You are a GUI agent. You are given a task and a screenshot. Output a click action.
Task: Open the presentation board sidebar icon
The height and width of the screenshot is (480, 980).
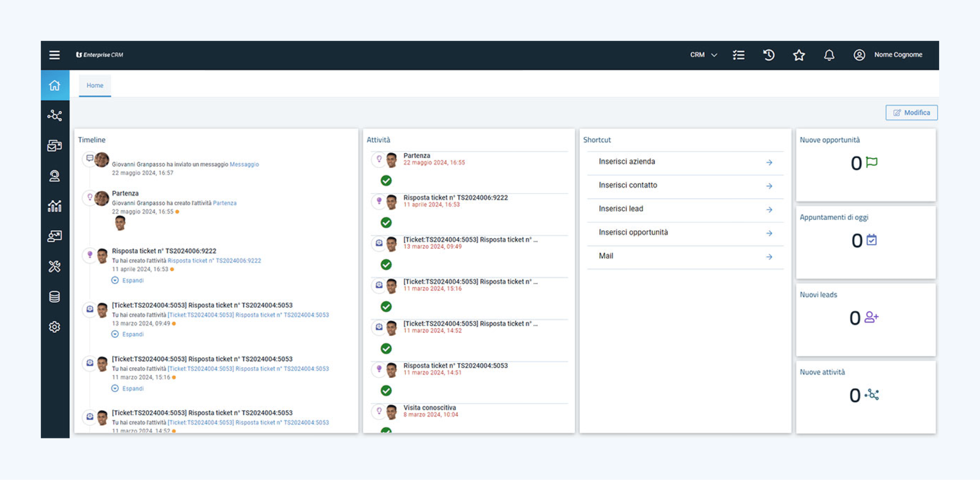[55, 236]
